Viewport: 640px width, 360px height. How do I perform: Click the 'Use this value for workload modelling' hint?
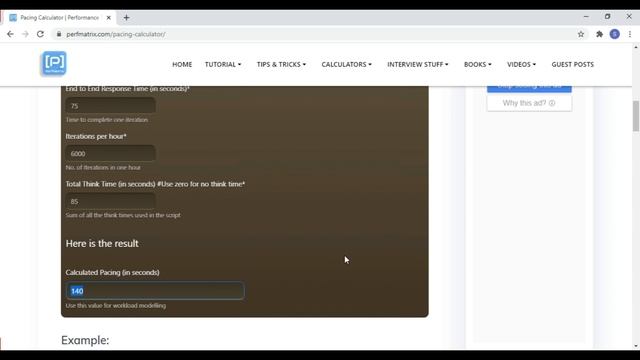pos(116,305)
